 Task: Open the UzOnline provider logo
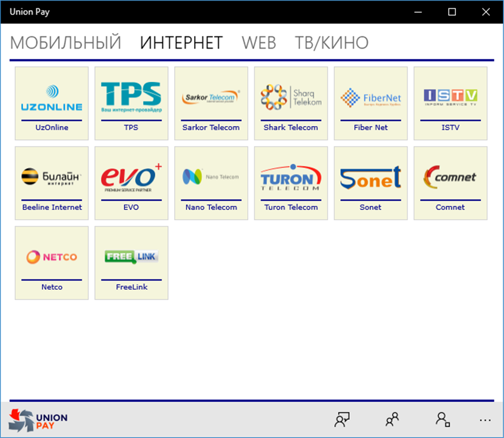[x=52, y=98]
